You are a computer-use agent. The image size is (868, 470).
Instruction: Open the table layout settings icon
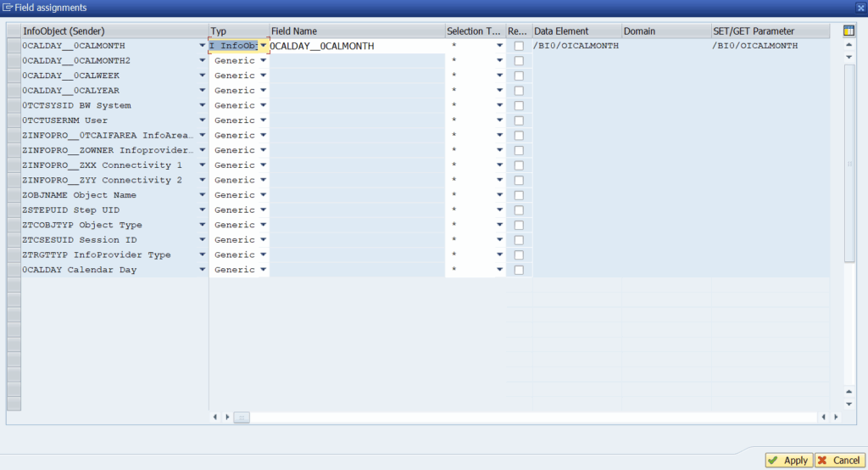849,31
